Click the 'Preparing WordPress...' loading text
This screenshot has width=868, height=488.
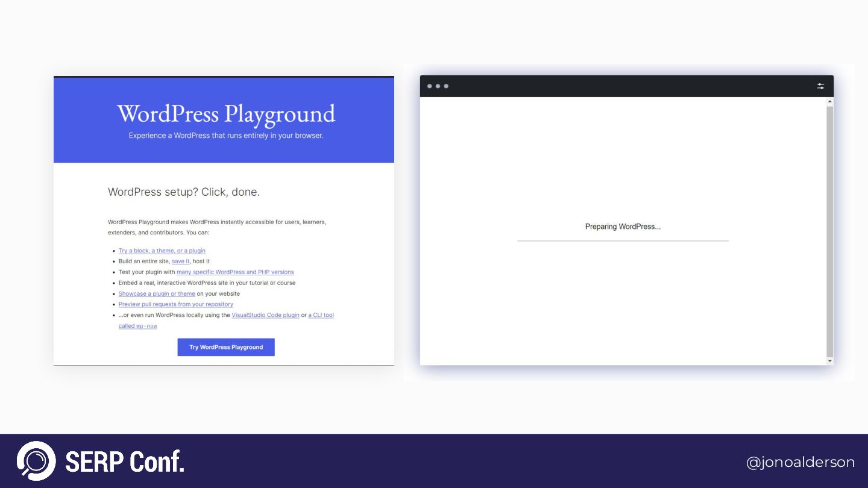(x=623, y=227)
